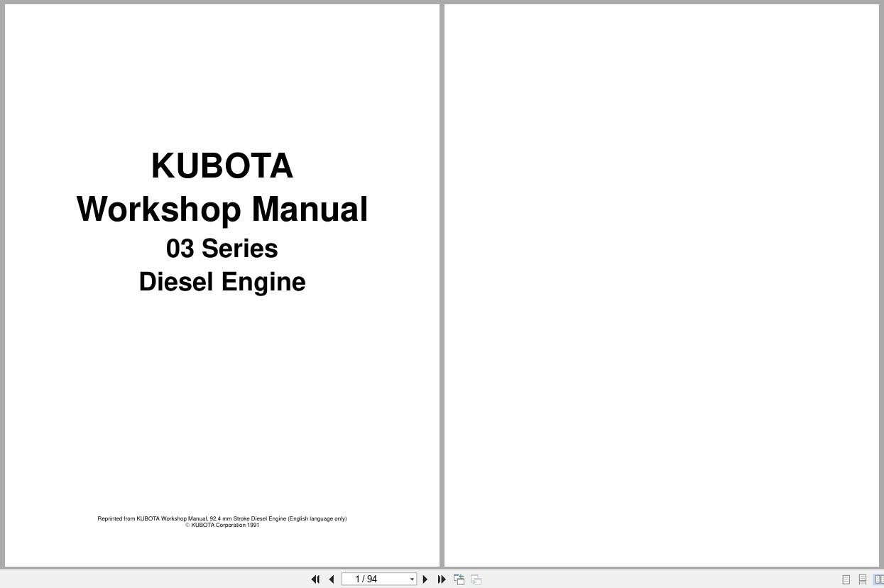The height and width of the screenshot is (588, 884).
Task: Click the 'Diesel Engine' text on title page
Action: [x=222, y=282]
